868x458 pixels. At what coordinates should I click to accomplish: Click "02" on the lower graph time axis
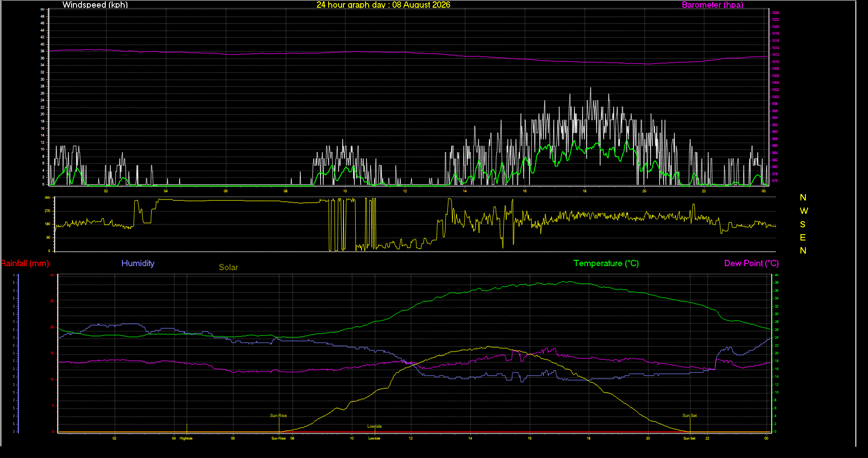pos(114,438)
